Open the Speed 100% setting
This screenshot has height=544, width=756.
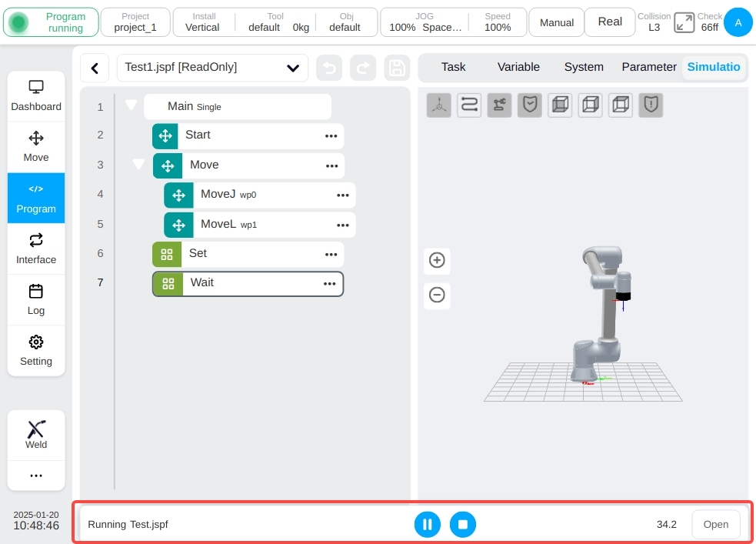coord(498,22)
